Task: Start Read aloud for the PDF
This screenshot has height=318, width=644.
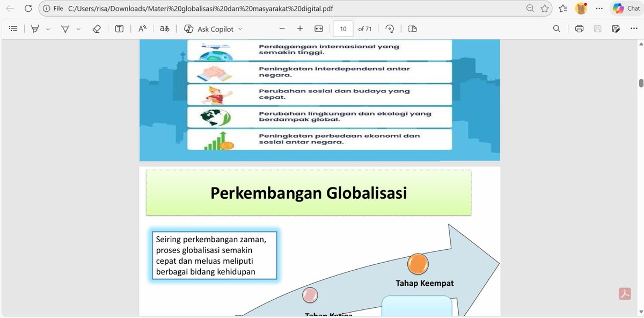Action: click(x=142, y=28)
